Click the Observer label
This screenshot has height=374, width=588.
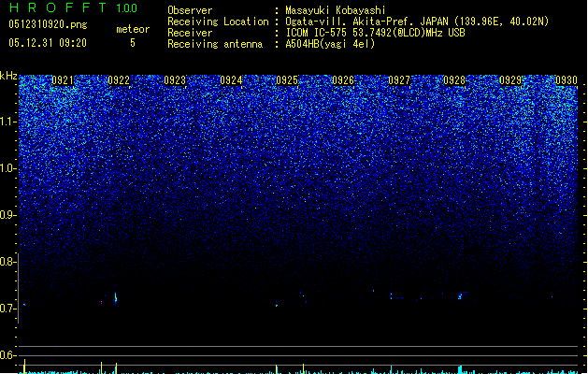click(x=190, y=10)
